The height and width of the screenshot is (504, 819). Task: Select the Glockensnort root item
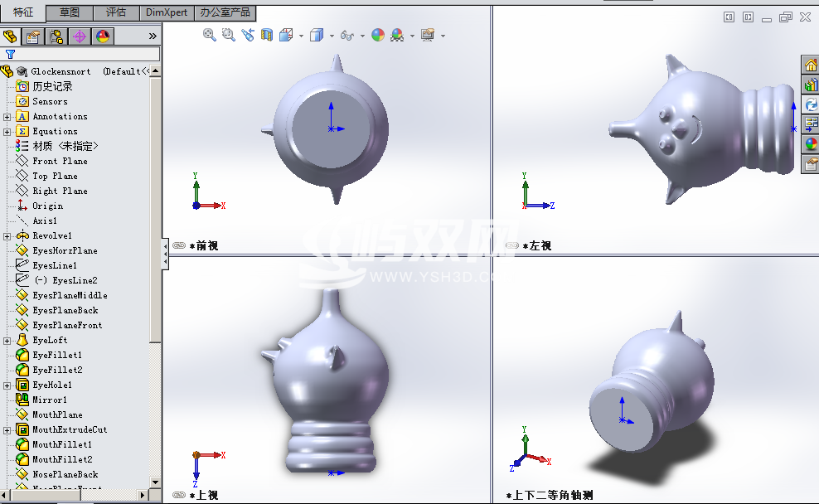61,71
